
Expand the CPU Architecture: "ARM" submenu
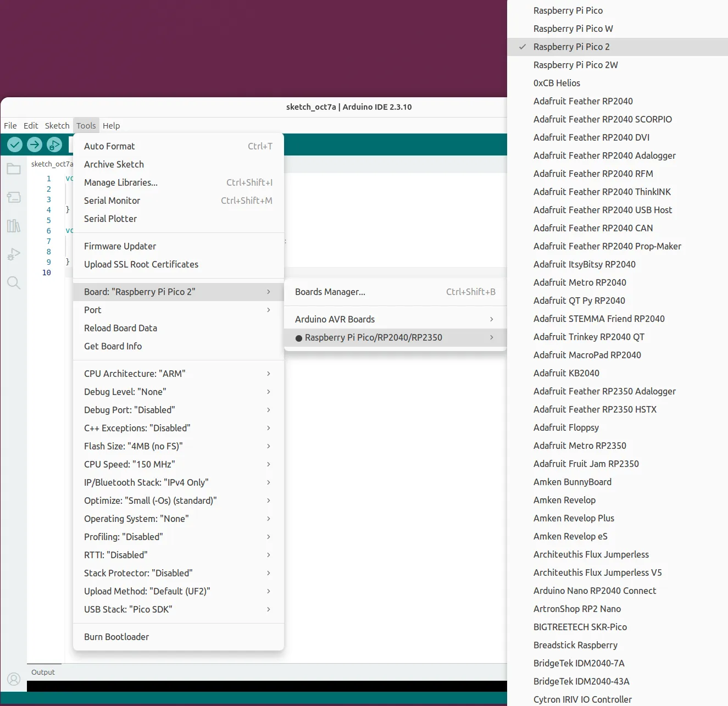tap(179, 374)
